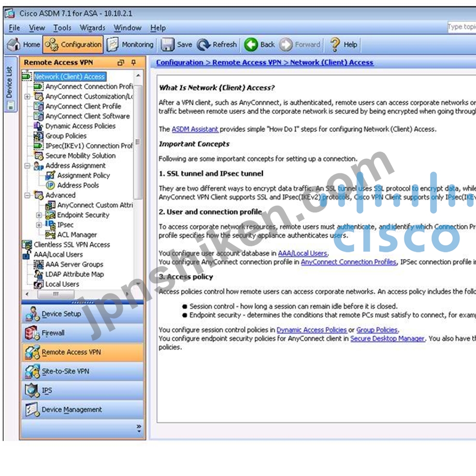
Task: Open the Dynamic Access Policies hyperlink
Action: 312,330
